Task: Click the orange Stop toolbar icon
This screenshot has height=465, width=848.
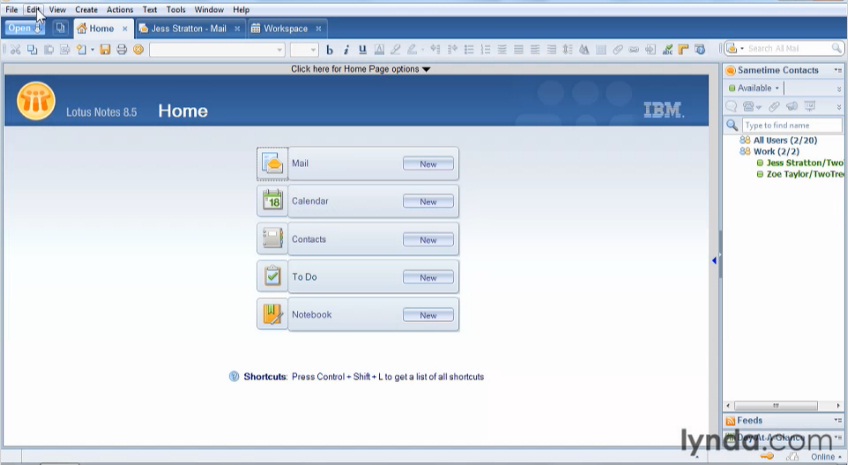Action: coord(138,50)
